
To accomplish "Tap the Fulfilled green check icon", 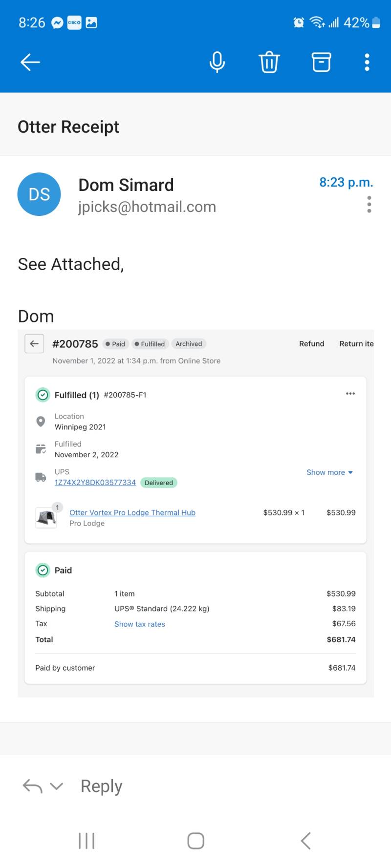I will [x=43, y=395].
